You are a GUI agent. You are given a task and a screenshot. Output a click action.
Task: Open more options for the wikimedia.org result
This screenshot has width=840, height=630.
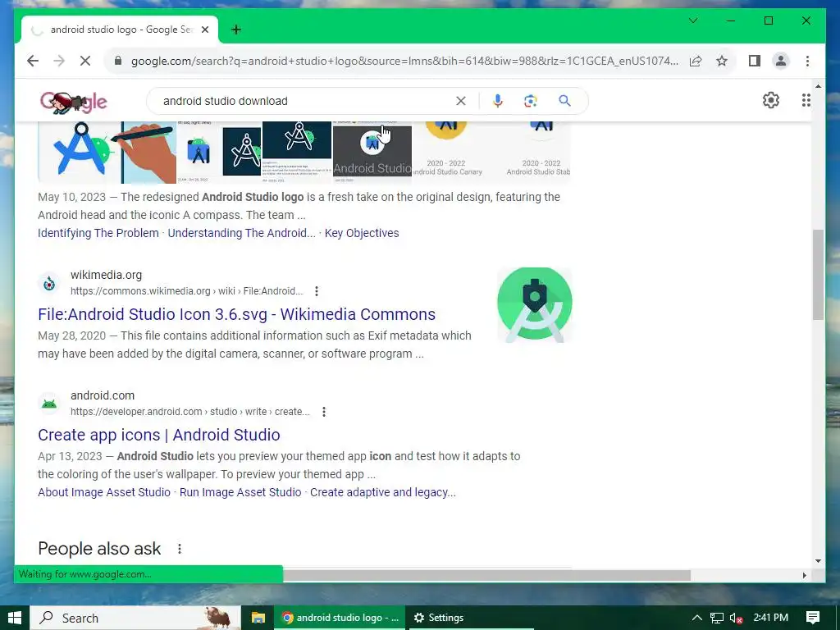pos(317,291)
